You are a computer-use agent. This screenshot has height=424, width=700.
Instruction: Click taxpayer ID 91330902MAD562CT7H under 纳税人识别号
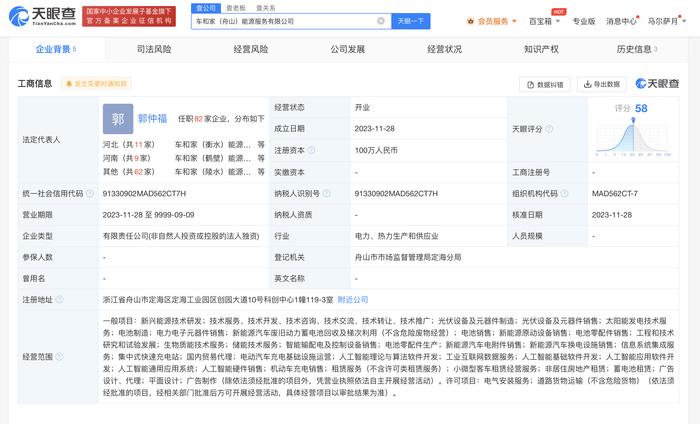[396, 193]
